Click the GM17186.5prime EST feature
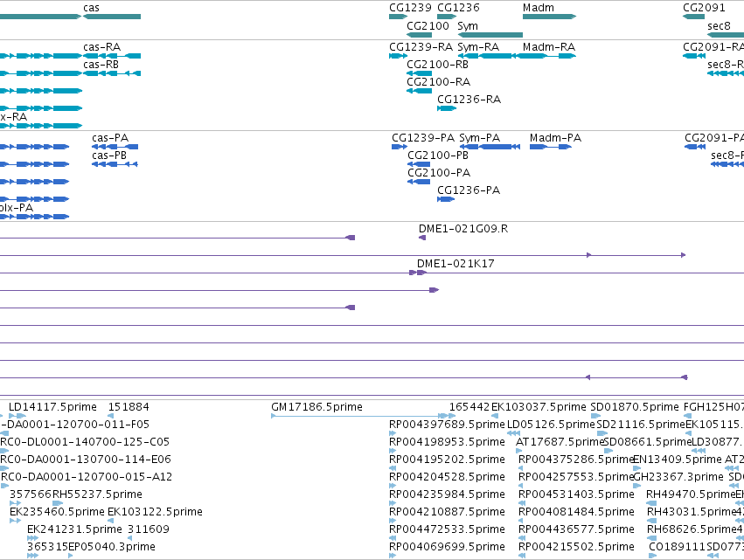Image resolution: width=744 pixels, height=560 pixels. pyautogui.click(x=358, y=416)
